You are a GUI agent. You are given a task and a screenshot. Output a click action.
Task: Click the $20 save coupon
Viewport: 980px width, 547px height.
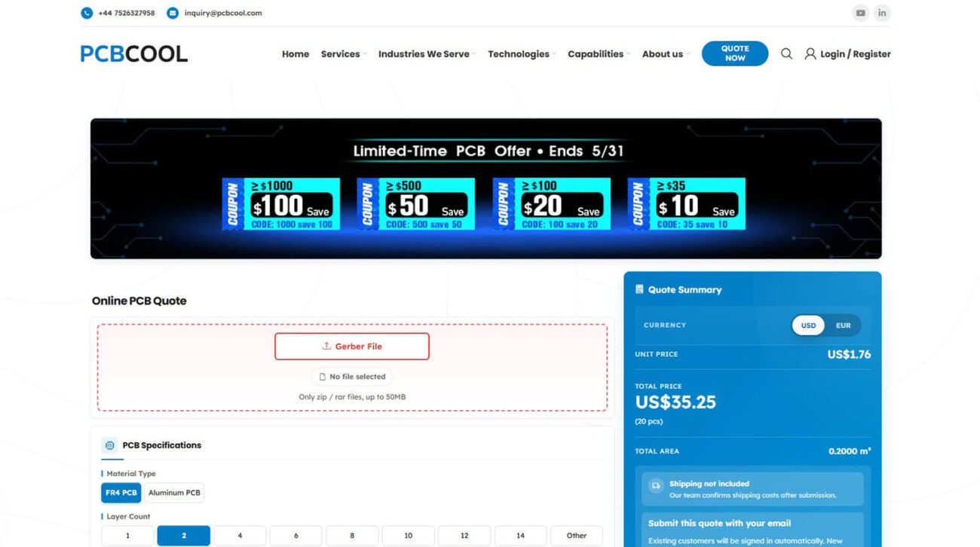tap(552, 204)
